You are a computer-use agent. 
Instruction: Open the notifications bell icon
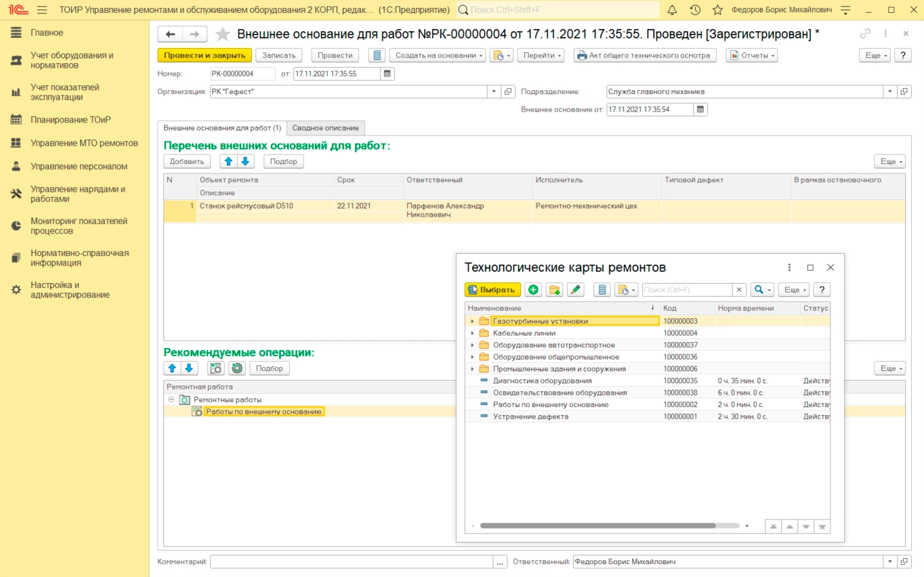click(672, 10)
